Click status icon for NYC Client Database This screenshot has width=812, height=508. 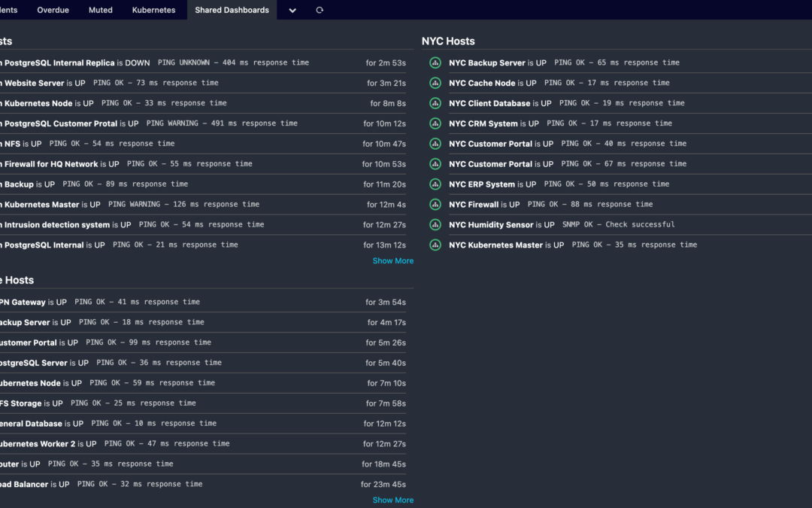pyautogui.click(x=435, y=103)
